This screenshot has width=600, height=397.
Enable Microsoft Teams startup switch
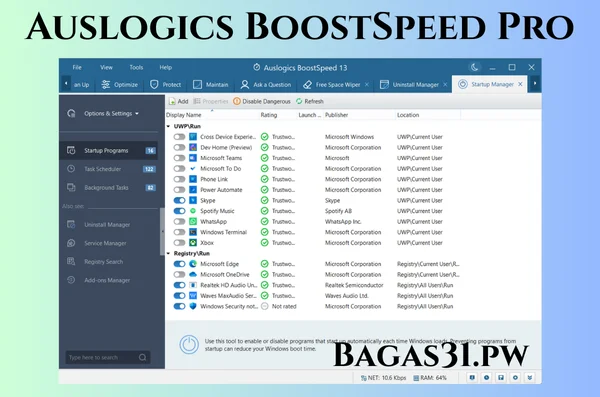(x=179, y=158)
